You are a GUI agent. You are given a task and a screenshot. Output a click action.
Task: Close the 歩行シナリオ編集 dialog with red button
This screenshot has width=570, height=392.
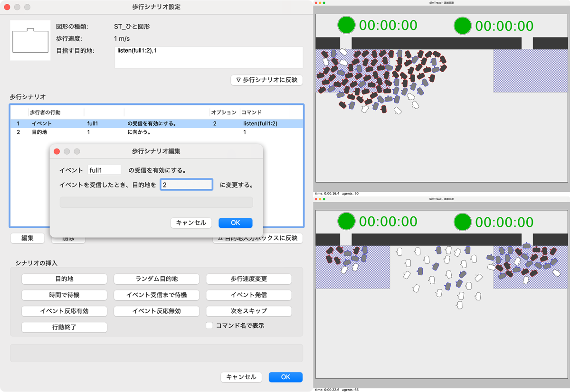point(57,151)
